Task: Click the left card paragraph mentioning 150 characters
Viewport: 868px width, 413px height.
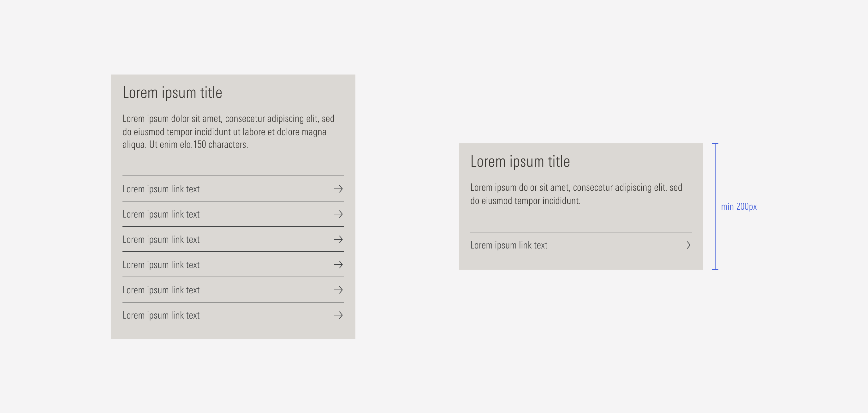Action: (229, 132)
